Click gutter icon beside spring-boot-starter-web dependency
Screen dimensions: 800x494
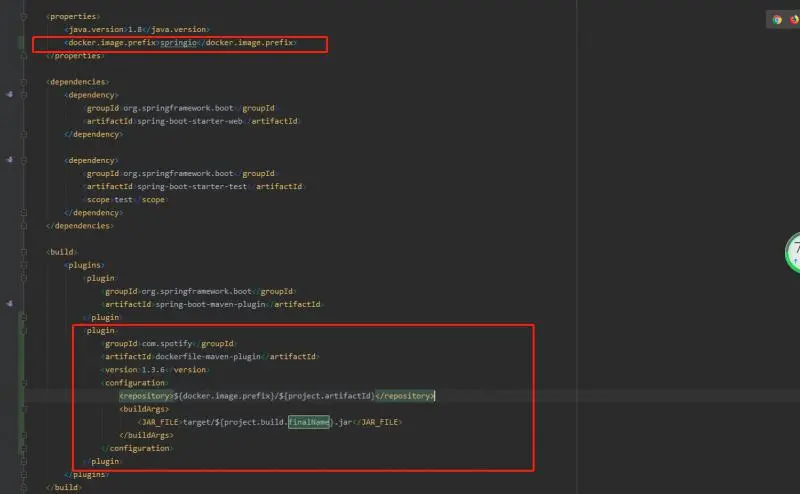tap(10, 94)
